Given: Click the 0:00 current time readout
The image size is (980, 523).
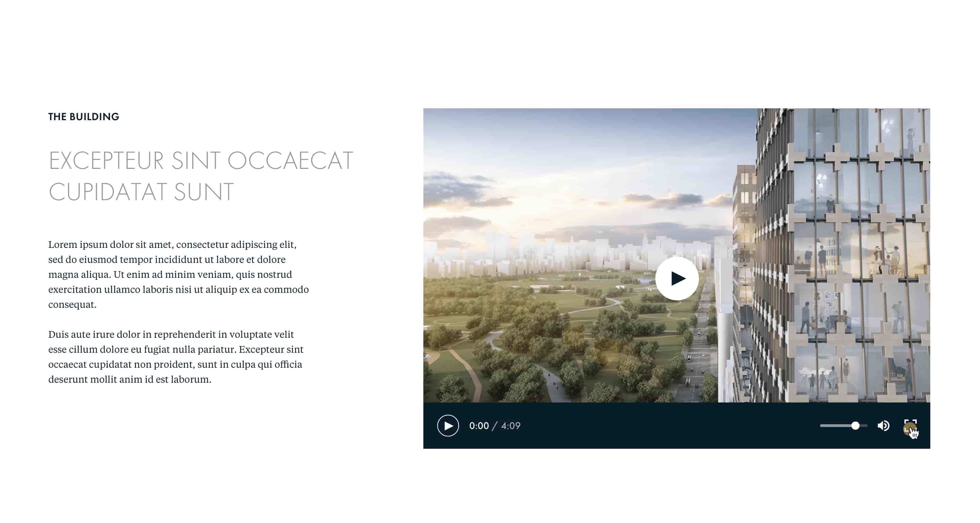Looking at the screenshot, I should coord(478,426).
